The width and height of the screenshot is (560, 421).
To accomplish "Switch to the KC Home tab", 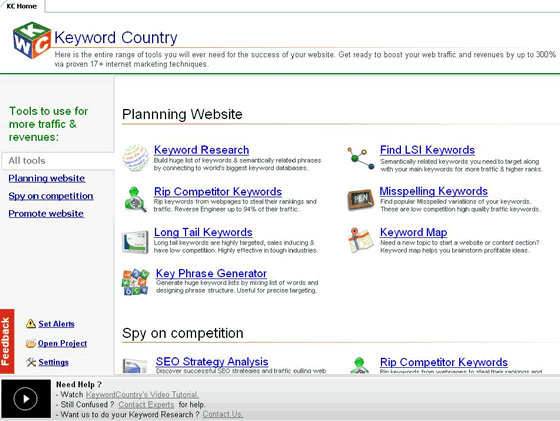I will click(x=22, y=6).
